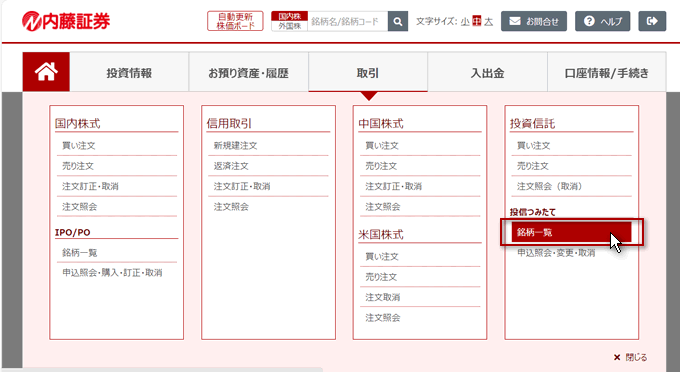This screenshot has height=372, width=680.
Task: Click the 投資信託 section heading
Action: point(532,124)
